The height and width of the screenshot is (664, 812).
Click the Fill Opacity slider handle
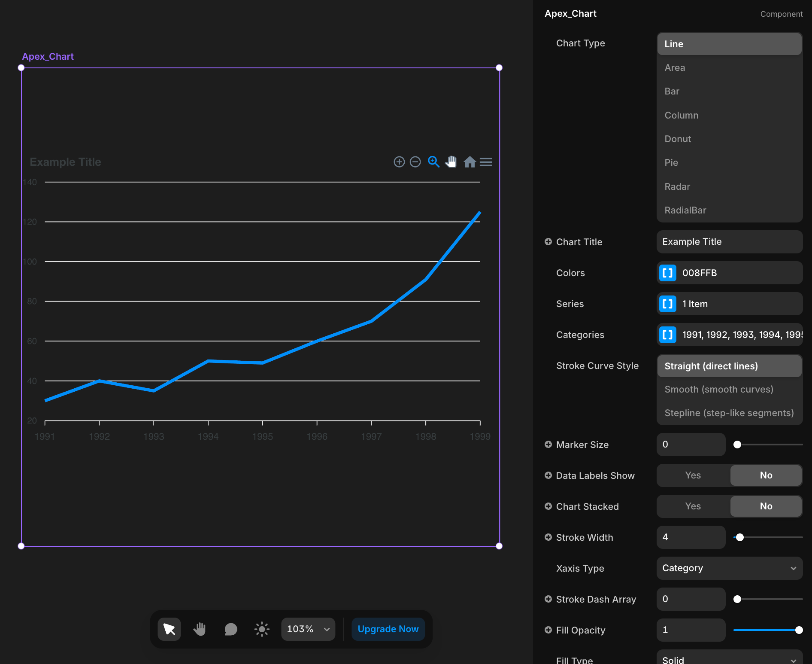(799, 630)
